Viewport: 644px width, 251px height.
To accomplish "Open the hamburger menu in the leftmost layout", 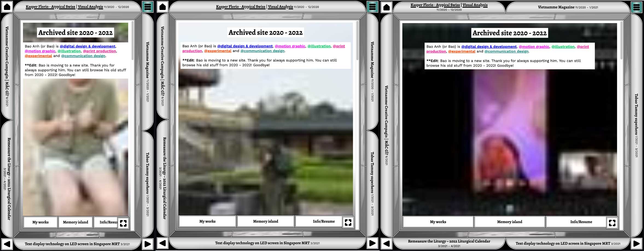I will (148, 7).
